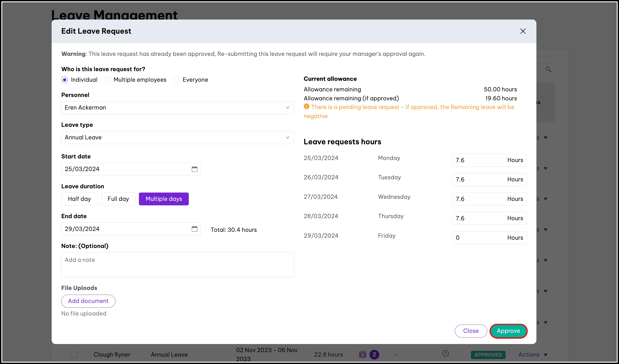The width and height of the screenshot is (619, 364).
Task: Switch leave duration to Full day
Action: coord(118,199)
